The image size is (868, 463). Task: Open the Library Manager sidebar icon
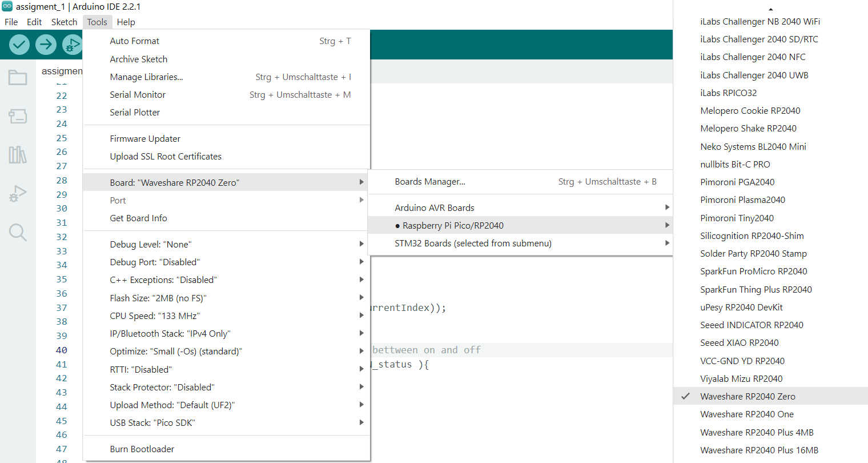tap(18, 155)
